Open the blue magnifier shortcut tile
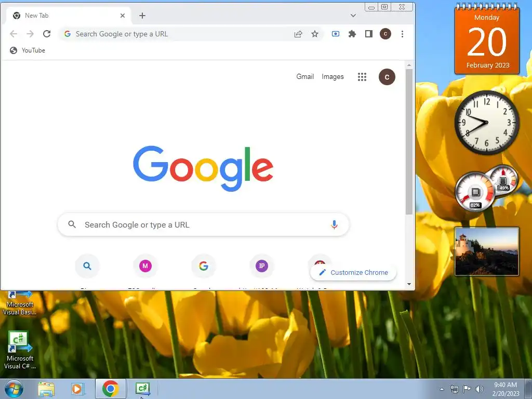 [87, 266]
